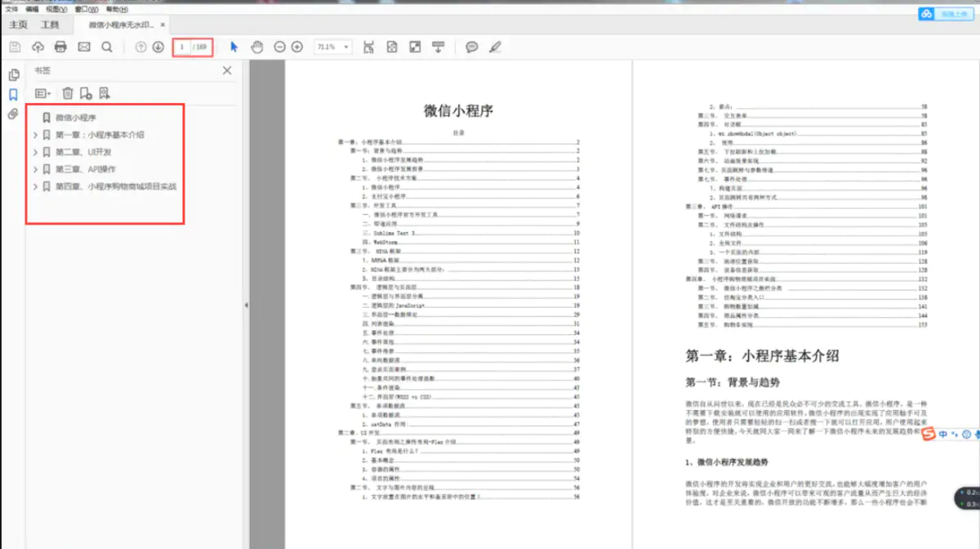Select bookmark 第三章、API操作
The width and height of the screenshot is (980, 549).
coord(85,169)
